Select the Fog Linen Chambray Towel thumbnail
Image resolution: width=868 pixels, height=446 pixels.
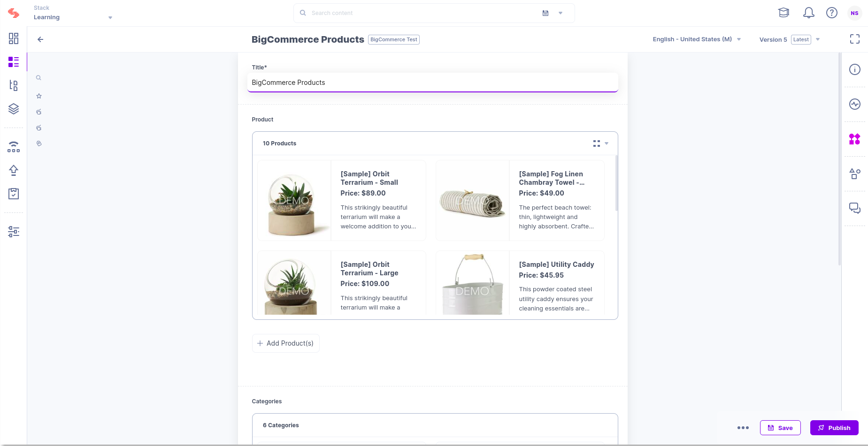coord(473,201)
